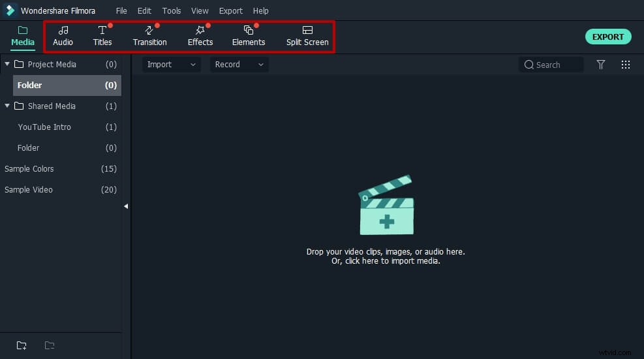The height and width of the screenshot is (359, 644).
Task: Select Sample Colors category
Action: click(61, 169)
